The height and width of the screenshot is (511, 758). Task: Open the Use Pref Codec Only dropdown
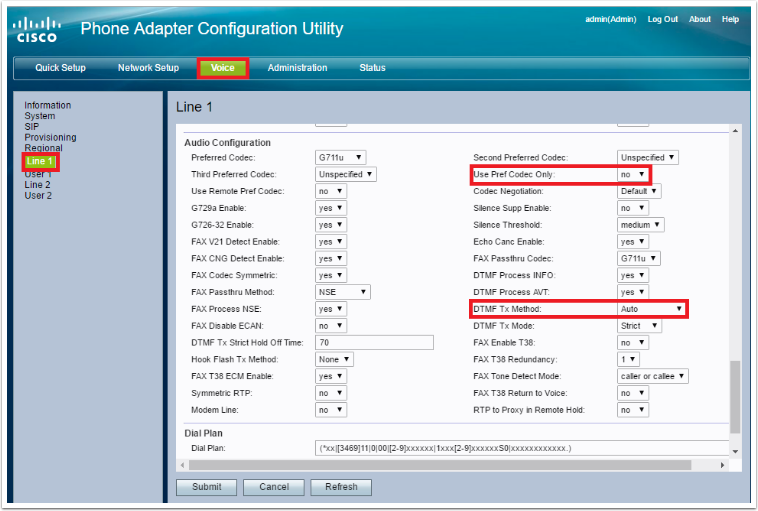pos(633,175)
